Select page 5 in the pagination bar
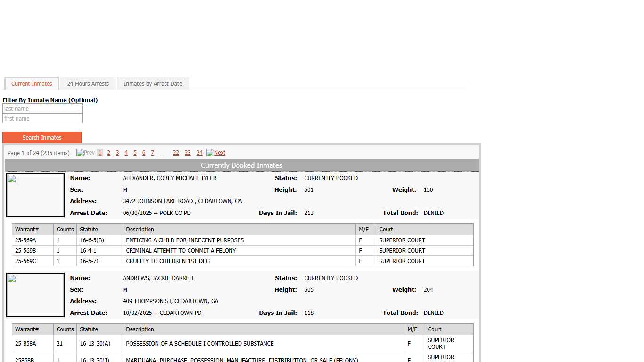Image resolution: width=644 pixels, height=362 pixels. pyautogui.click(x=135, y=153)
